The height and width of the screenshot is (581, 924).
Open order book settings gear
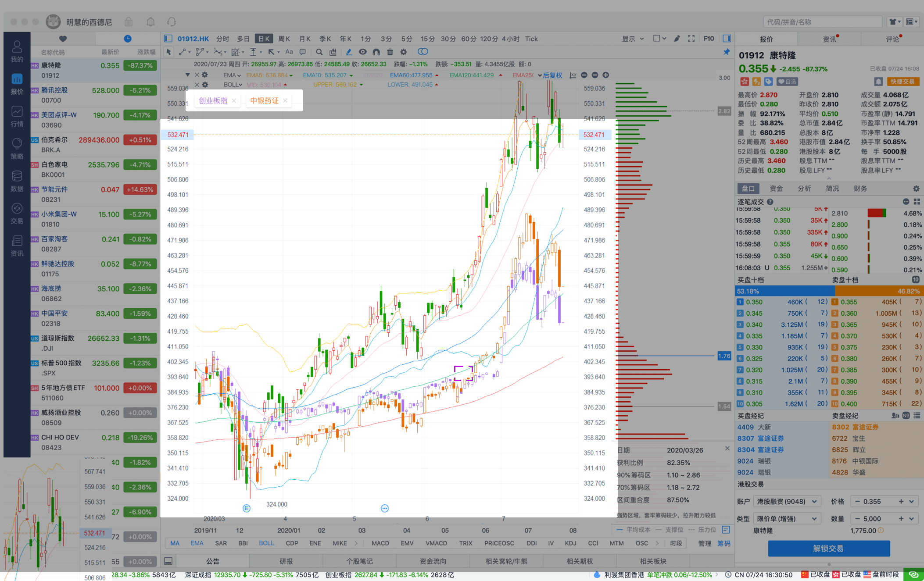pyautogui.click(x=916, y=189)
